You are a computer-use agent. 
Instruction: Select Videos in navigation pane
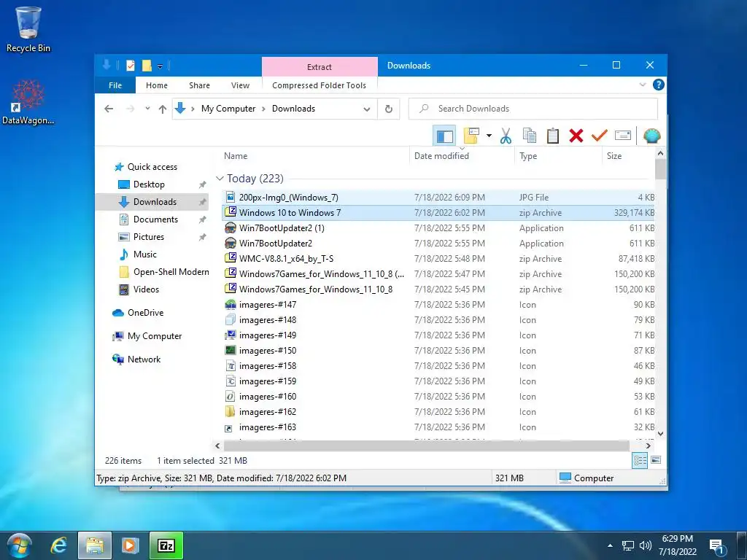tap(146, 289)
